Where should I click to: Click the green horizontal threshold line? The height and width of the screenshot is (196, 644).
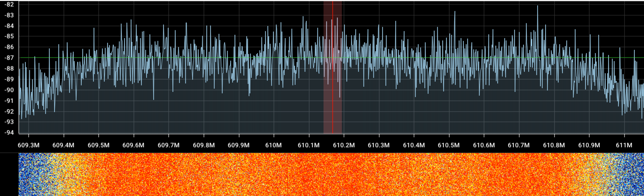pyautogui.click(x=331, y=58)
